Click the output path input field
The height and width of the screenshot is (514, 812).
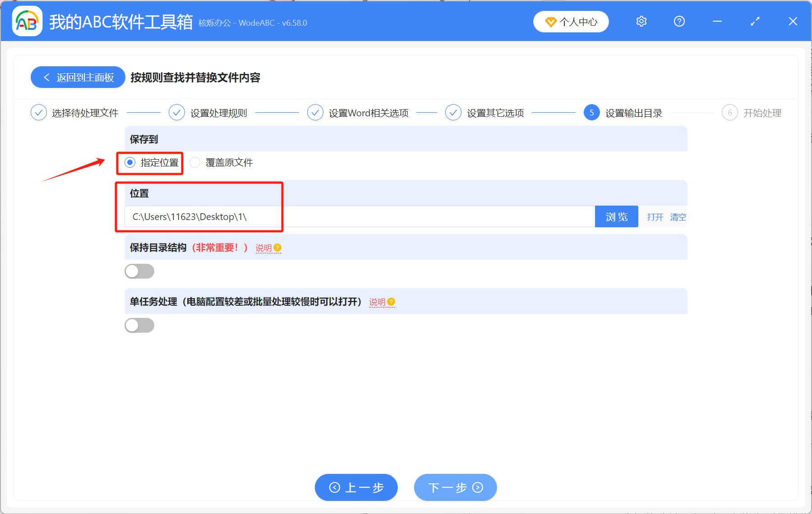[360, 216]
